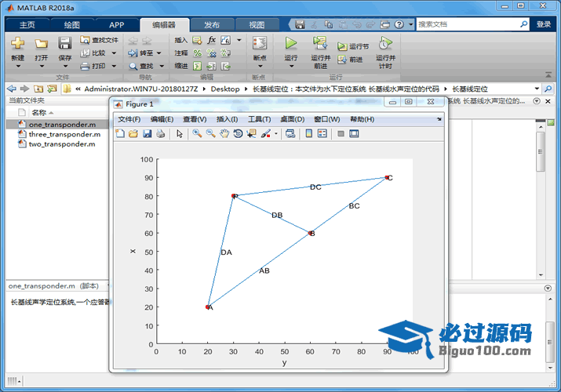Image resolution: width=561 pixels, height=392 pixels.
Task: Click the browse for folder icon
Action: click(52, 89)
